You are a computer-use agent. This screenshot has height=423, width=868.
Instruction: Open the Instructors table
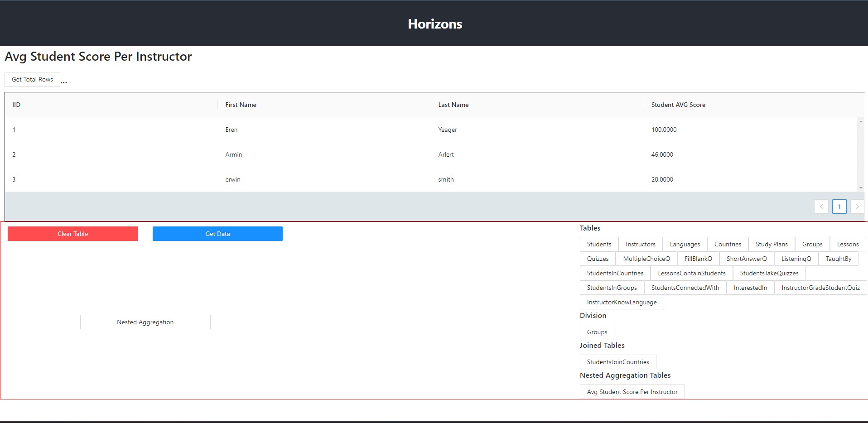tap(640, 244)
